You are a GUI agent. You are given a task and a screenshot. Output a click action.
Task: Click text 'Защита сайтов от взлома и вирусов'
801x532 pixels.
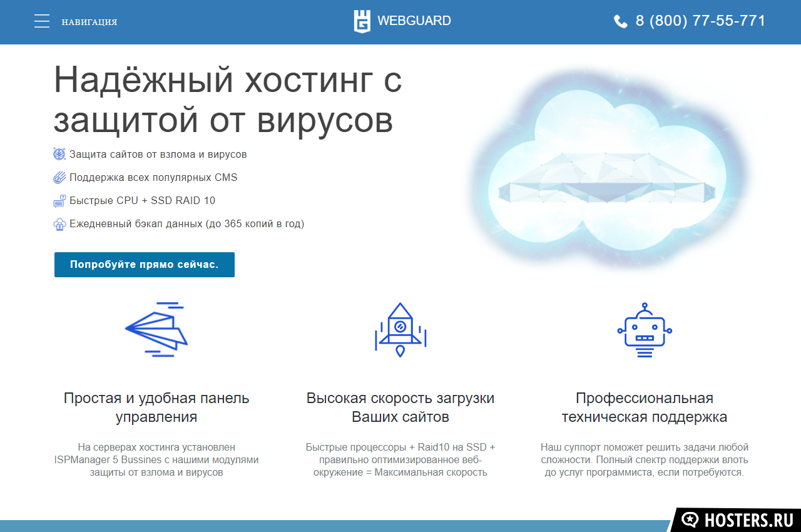(158, 154)
